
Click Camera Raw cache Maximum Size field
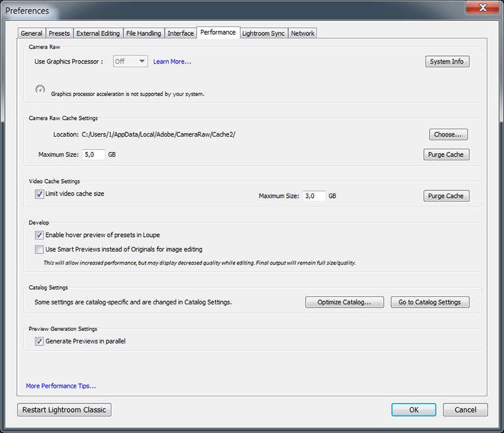tap(93, 154)
